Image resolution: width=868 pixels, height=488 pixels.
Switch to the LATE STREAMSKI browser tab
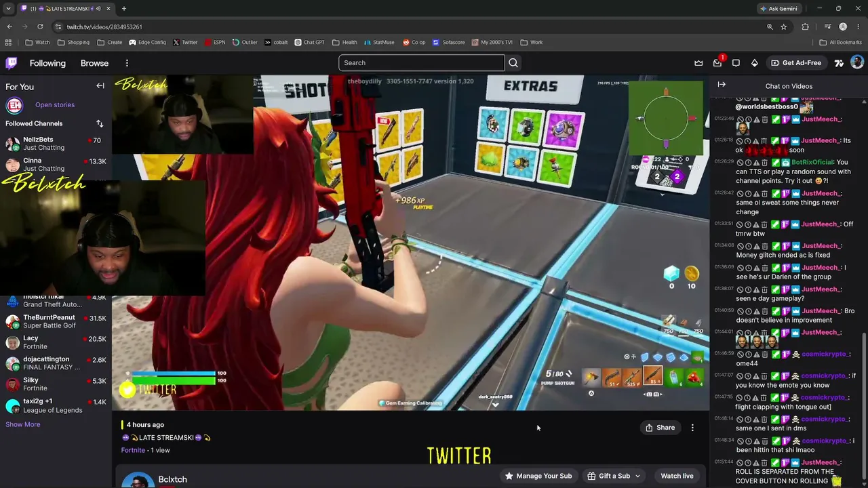point(66,9)
